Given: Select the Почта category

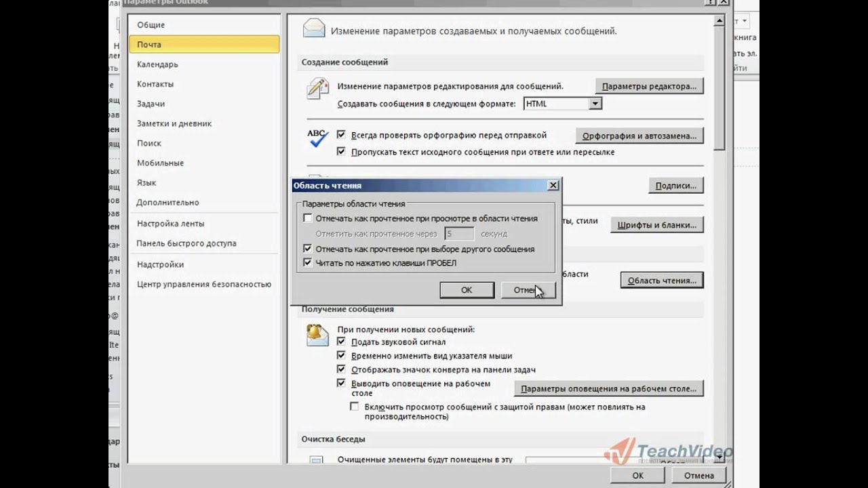Looking at the screenshot, I should 203,45.
